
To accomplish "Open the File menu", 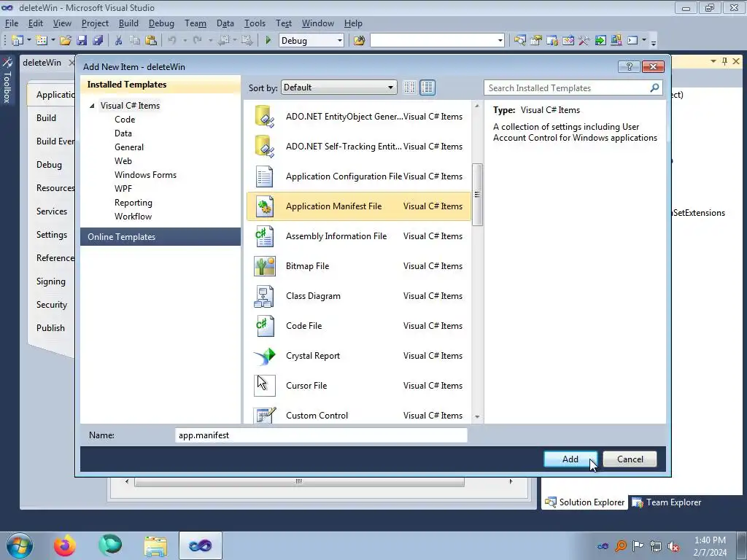I will pos(12,23).
